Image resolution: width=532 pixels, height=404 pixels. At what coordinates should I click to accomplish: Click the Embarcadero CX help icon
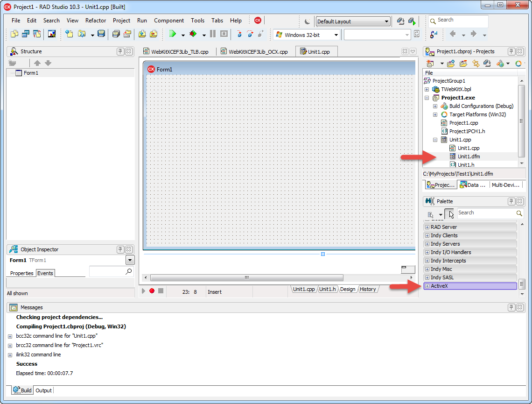point(258,21)
